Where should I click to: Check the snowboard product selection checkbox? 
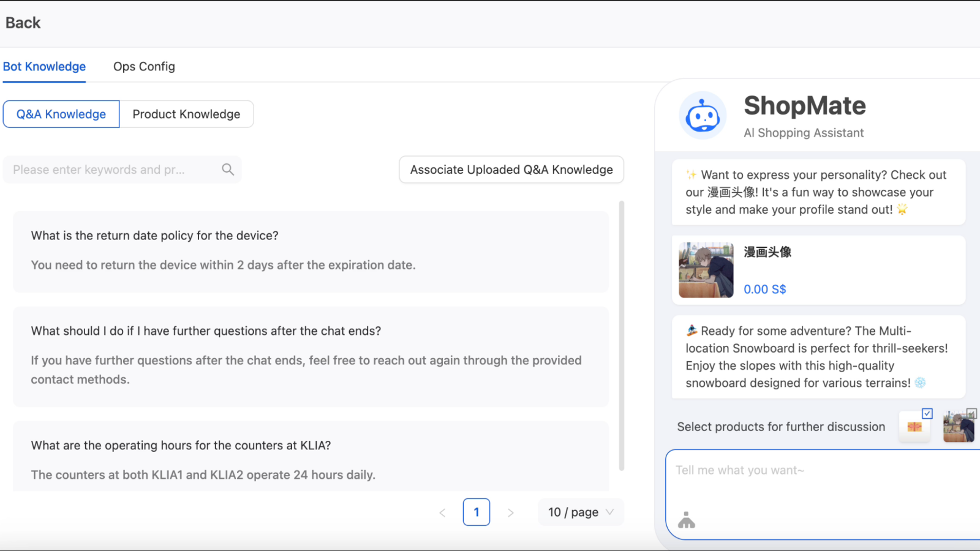click(x=927, y=413)
